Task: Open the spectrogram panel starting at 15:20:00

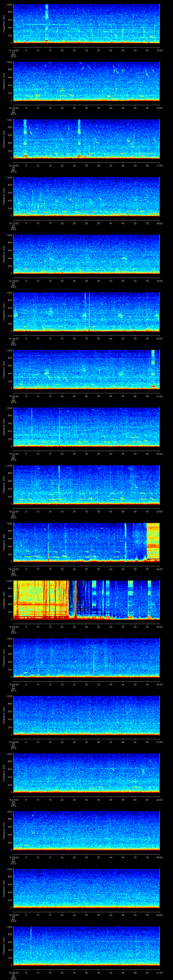Action: coord(86,369)
